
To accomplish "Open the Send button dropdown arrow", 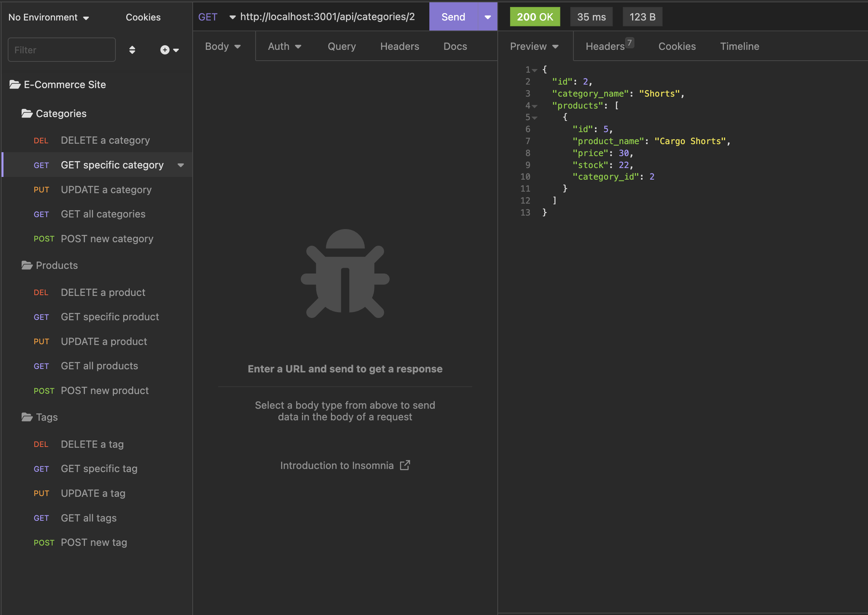I will (488, 17).
